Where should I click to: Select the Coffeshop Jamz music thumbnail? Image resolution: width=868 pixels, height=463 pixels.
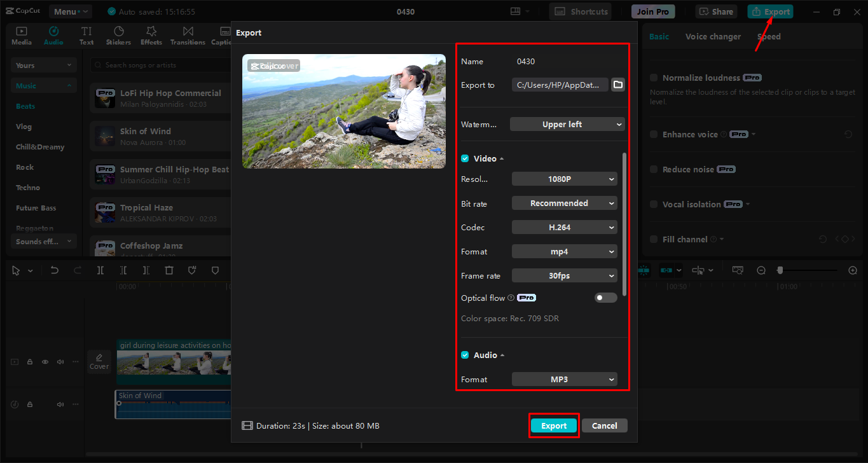(x=105, y=248)
